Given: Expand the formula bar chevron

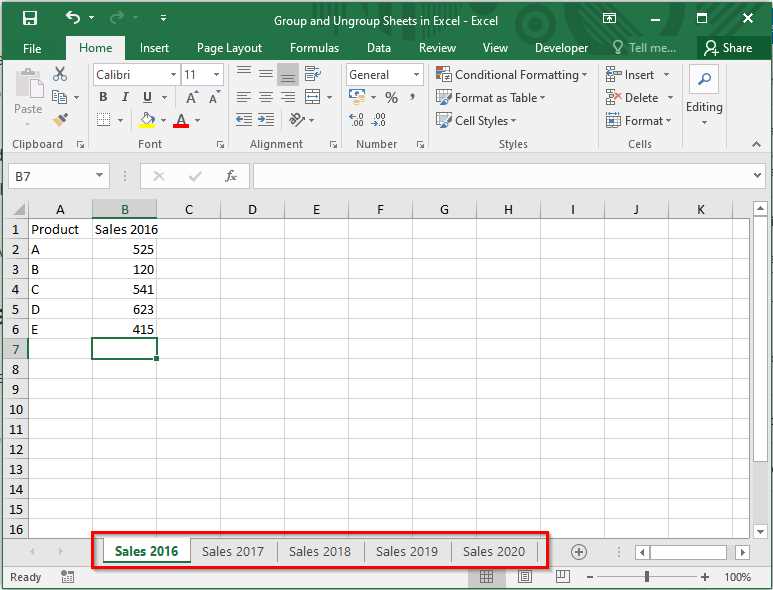Looking at the screenshot, I should coord(758,175).
